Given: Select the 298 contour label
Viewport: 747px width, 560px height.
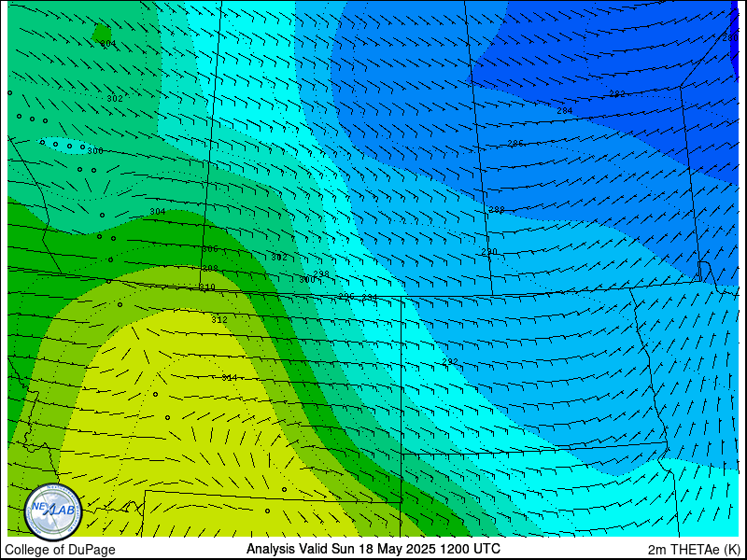Looking at the screenshot, I should click(321, 273).
